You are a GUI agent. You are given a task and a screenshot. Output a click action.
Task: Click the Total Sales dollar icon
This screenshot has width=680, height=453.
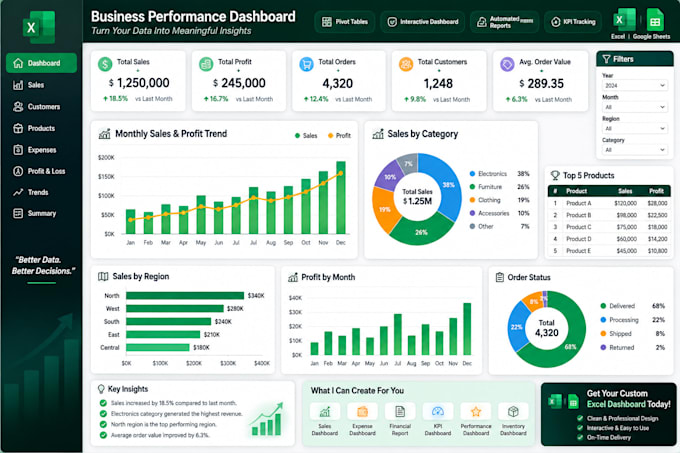point(105,64)
